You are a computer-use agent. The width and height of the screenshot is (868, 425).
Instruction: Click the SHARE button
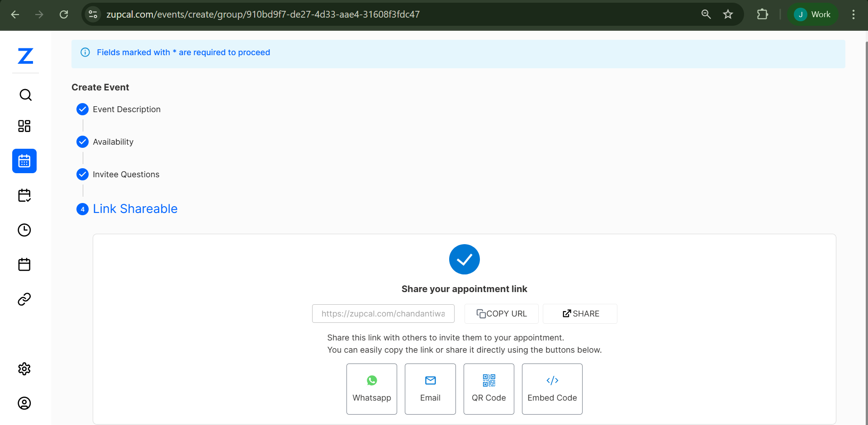coord(579,313)
